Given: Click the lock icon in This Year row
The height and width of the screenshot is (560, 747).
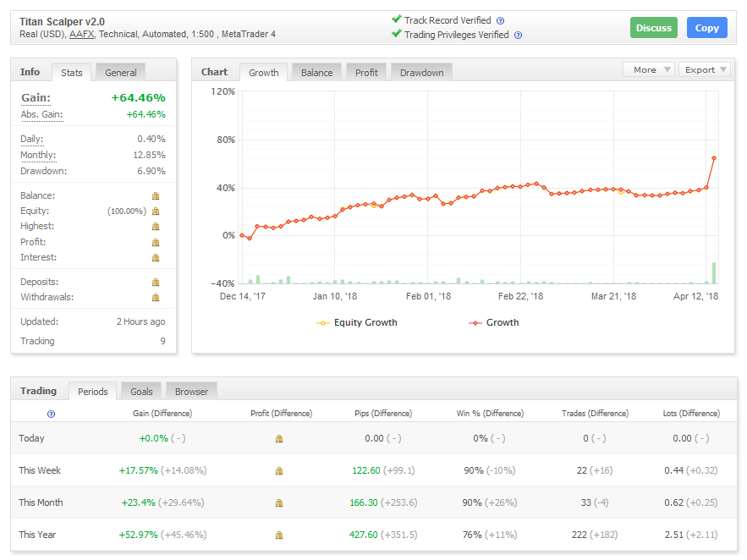Looking at the screenshot, I should pyautogui.click(x=279, y=535).
